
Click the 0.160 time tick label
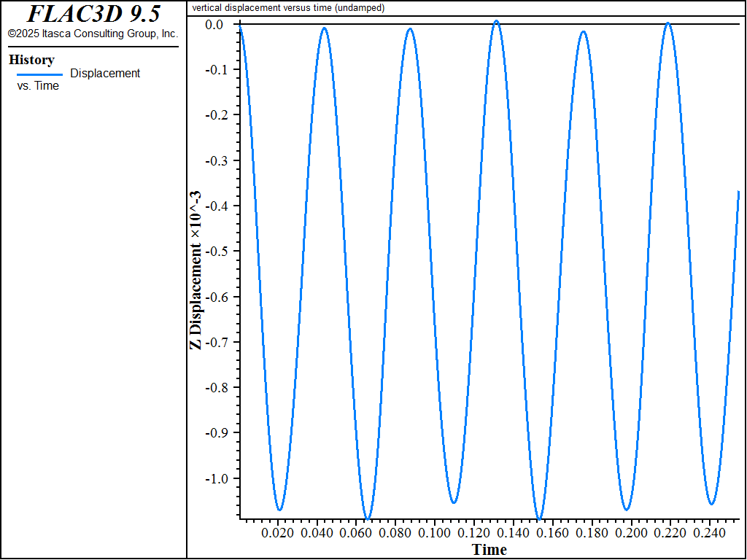pos(553,532)
